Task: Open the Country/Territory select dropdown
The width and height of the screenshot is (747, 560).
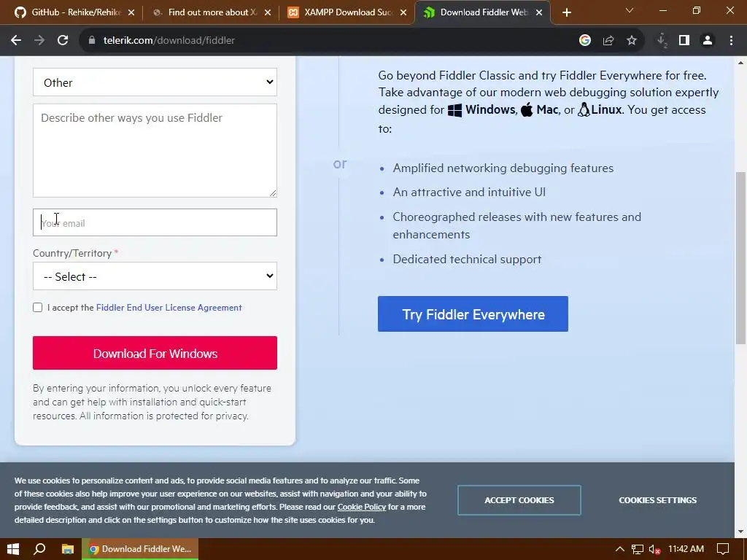Action: point(155,276)
